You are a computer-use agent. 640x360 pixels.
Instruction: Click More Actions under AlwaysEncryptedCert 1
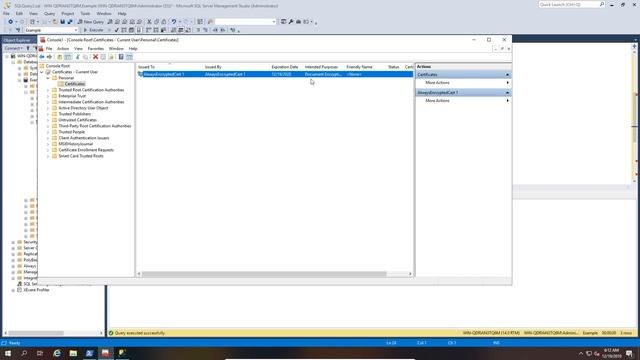[x=437, y=101]
